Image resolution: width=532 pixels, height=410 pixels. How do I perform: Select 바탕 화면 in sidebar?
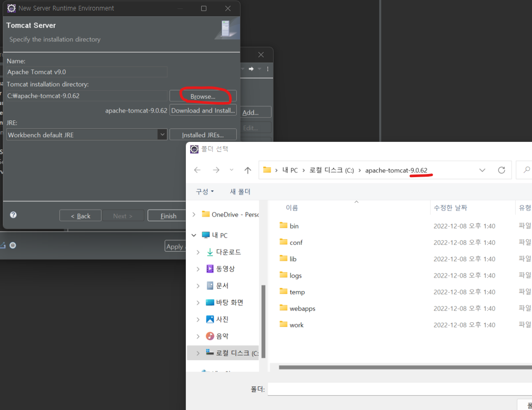click(225, 302)
